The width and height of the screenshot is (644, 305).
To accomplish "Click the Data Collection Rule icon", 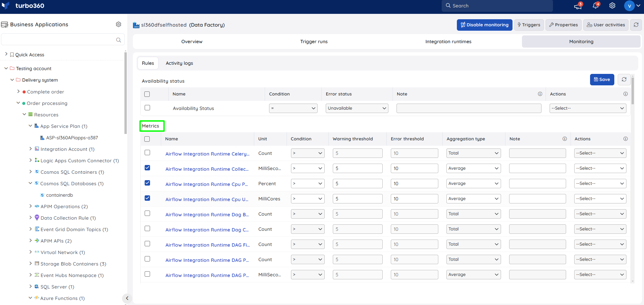I will tap(37, 218).
